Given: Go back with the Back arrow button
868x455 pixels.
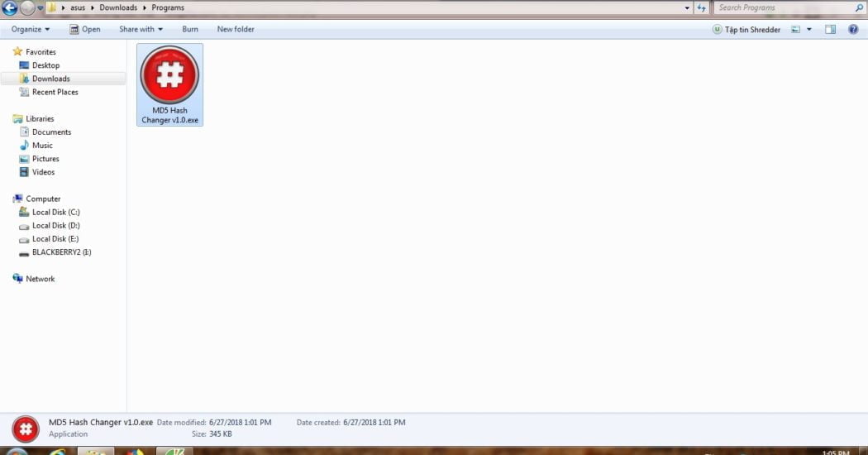Looking at the screenshot, I should point(10,7).
